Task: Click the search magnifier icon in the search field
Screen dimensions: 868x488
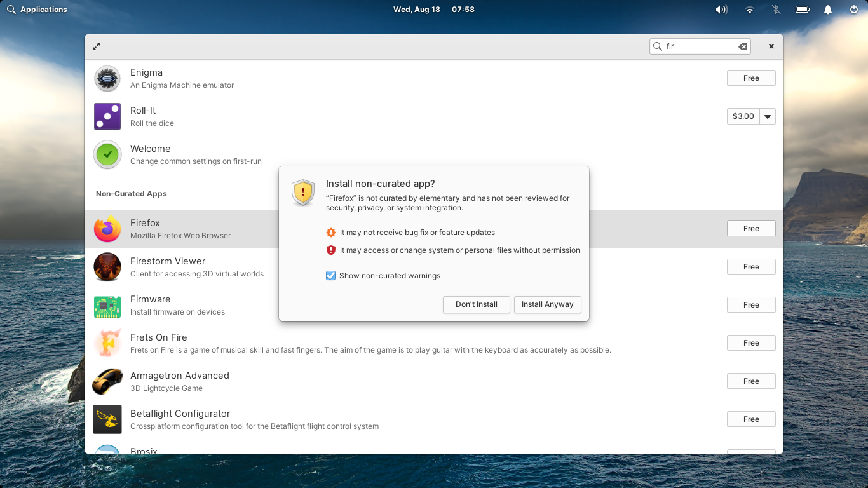Action: (658, 46)
